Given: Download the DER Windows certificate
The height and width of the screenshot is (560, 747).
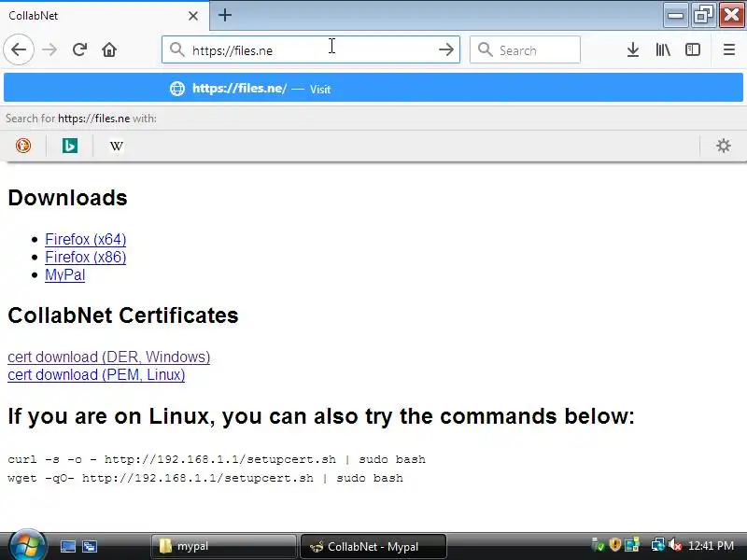Looking at the screenshot, I should [x=109, y=357].
